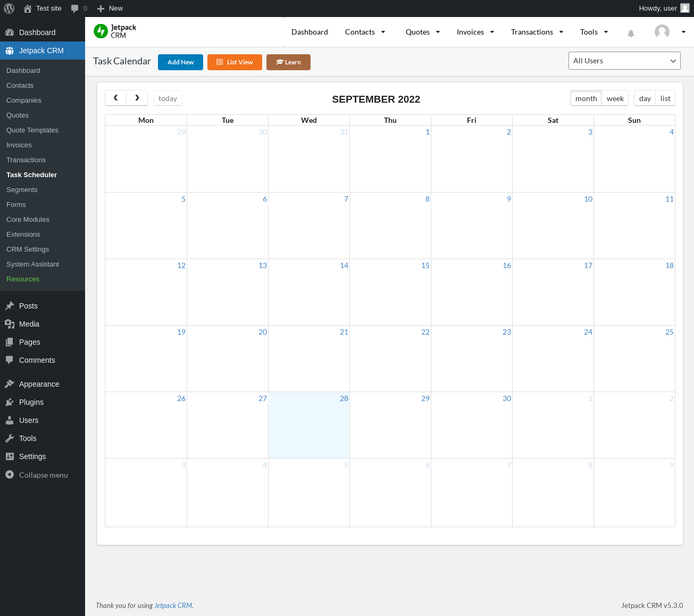
Task: Open the notifications bell icon
Action: (631, 34)
